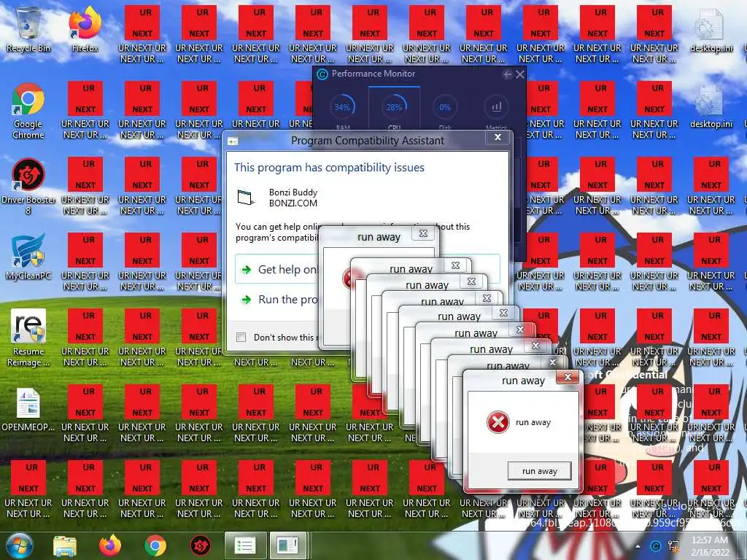Open Driver Booster from the taskbar
747x560 pixels.
tap(201, 545)
